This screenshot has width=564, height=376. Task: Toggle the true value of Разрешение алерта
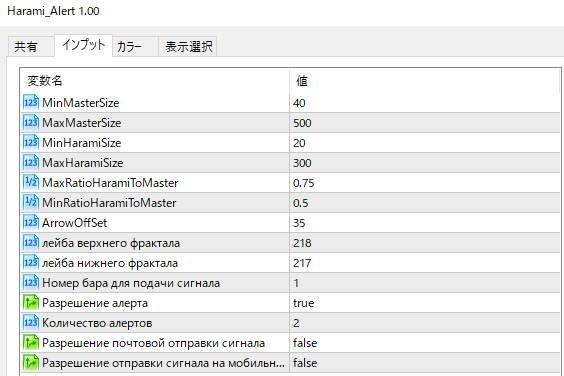425,303
